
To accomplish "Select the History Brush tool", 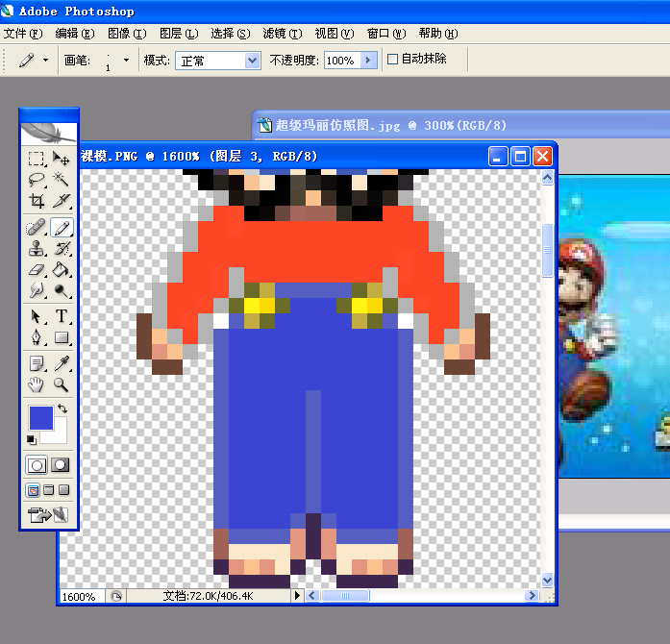I will (62, 248).
